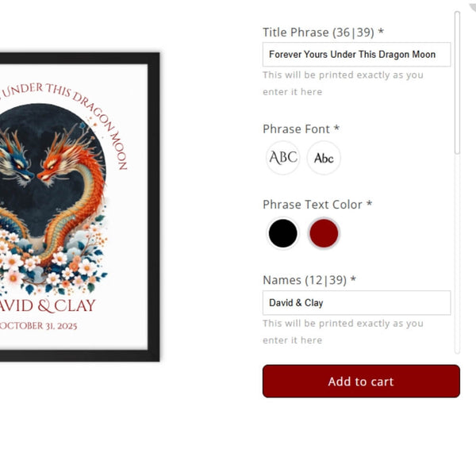Viewport: 476px width, 476px height.
Task: Choose the mixed-case Abc phrase font
Action: tap(324, 158)
